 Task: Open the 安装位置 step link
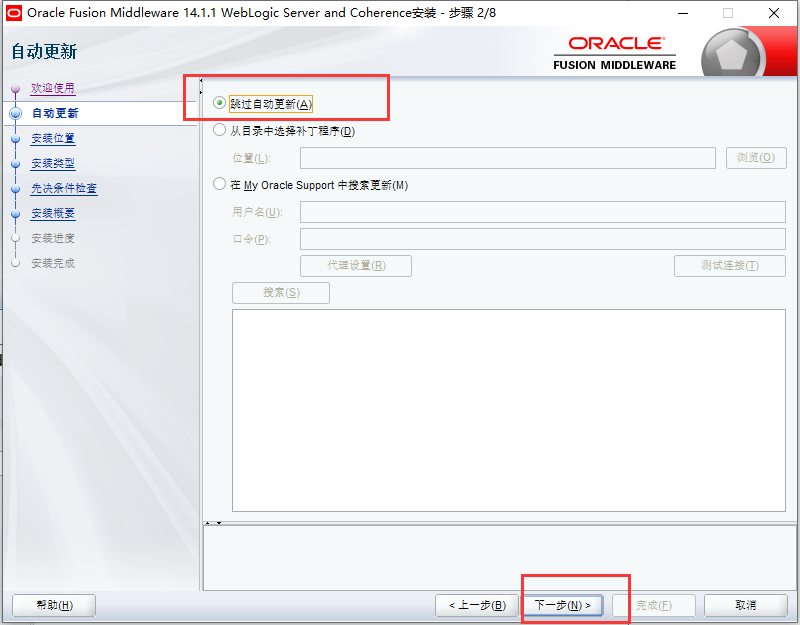[53, 138]
